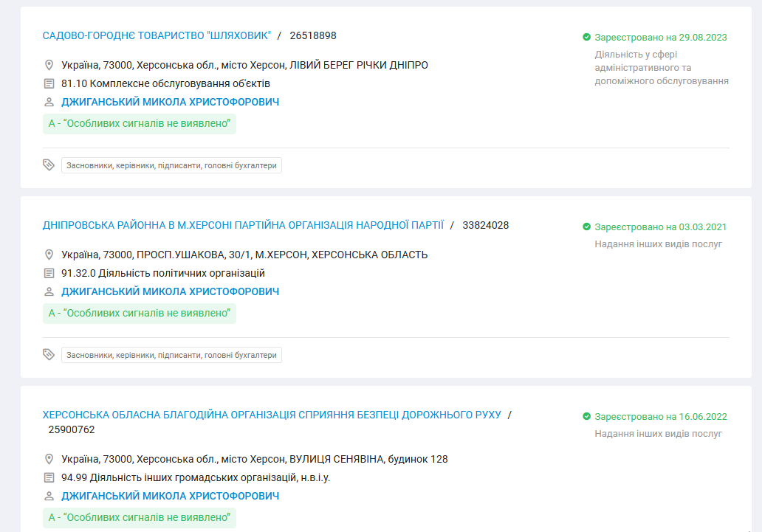
Task: Click the green check icon beside Зареєстровано на 16.06.2022
Action: tap(586, 416)
